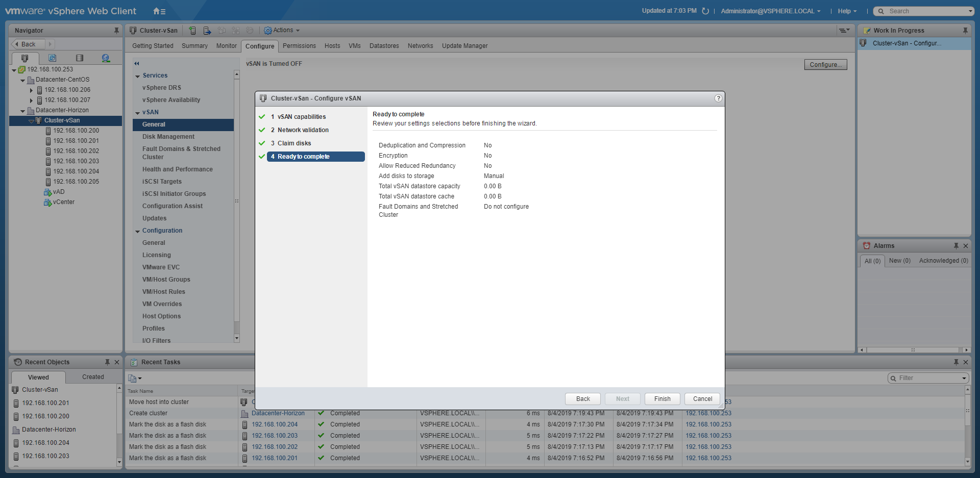Click the refresh icon beside the update time

pos(705,11)
